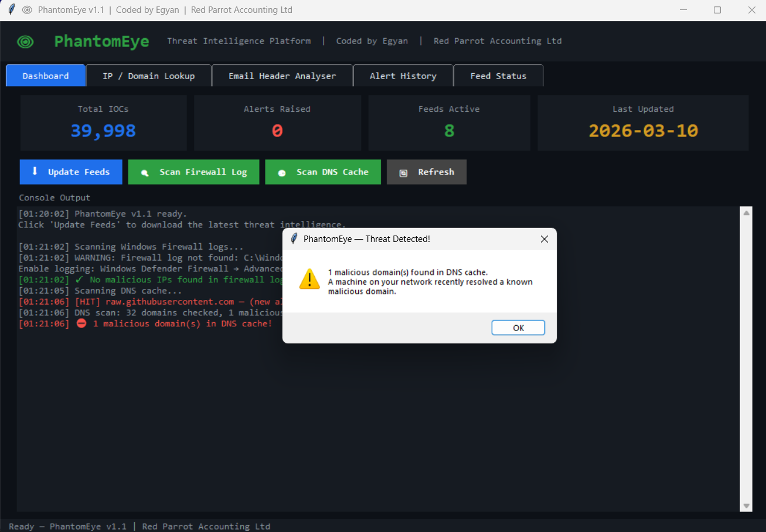Click the Total IOCs value 39,998
Image resolution: width=766 pixels, height=532 pixels.
(x=103, y=131)
